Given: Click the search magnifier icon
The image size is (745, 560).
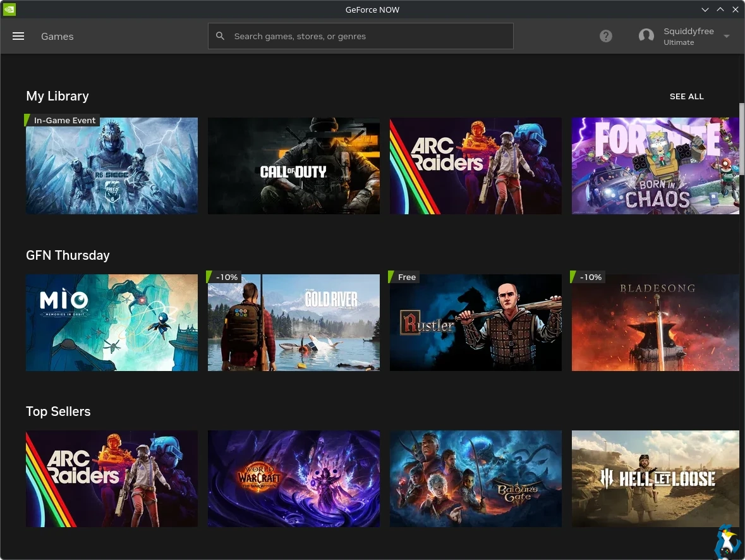Looking at the screenshot, I should [220, 36].
